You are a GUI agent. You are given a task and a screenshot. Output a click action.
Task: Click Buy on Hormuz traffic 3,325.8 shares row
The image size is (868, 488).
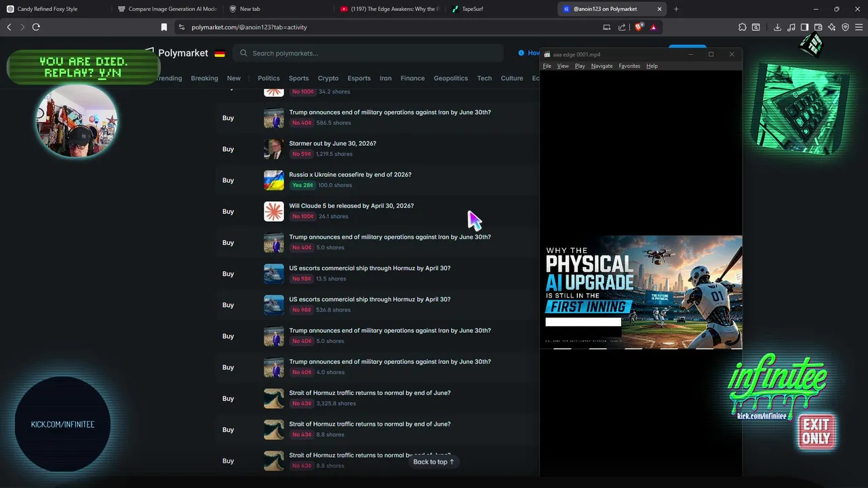[228, 399]
